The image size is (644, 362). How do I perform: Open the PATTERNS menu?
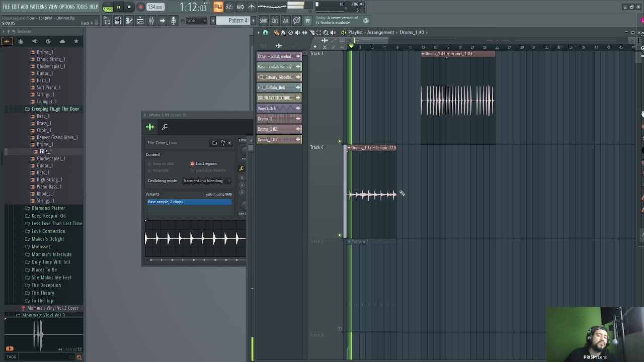tap(38, 7)
